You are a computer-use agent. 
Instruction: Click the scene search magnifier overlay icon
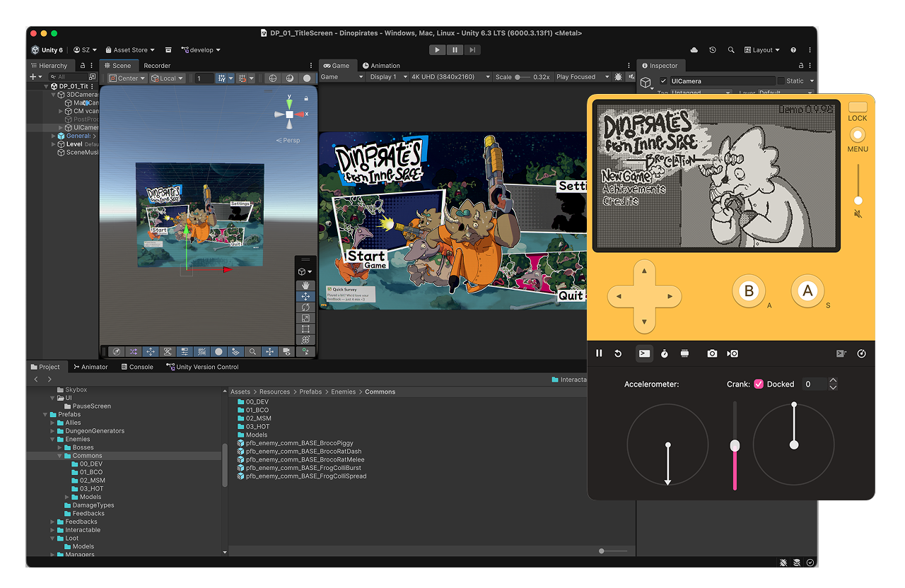(253, 351)
